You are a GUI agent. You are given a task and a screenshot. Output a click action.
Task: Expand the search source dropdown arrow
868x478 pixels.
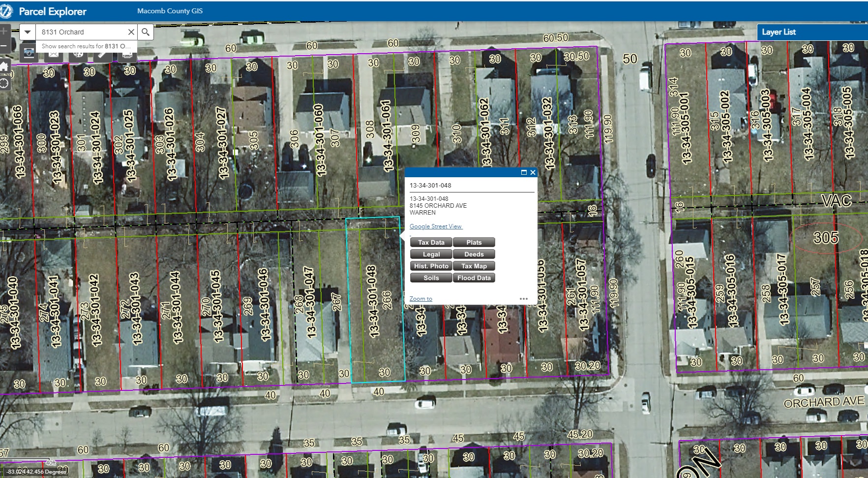(28, 32)
